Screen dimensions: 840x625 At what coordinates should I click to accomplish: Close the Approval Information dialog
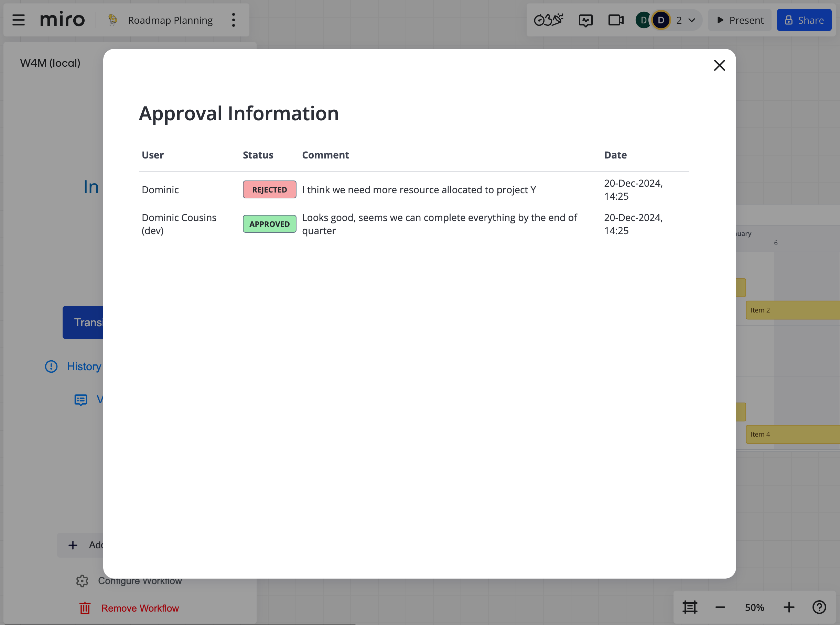[x=719, y=65]
